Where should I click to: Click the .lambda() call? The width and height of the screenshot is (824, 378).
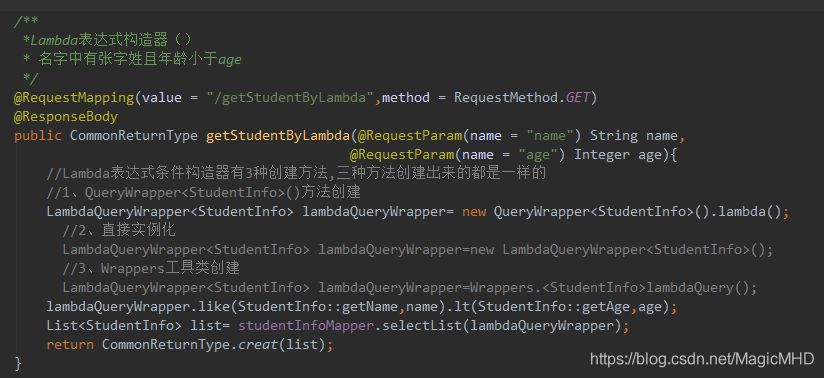745,212
